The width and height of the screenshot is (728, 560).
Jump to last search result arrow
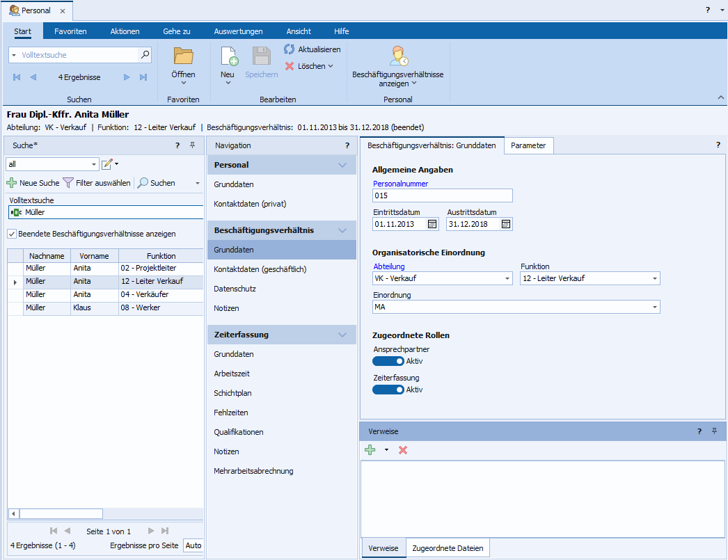click(x=143, y=77)
